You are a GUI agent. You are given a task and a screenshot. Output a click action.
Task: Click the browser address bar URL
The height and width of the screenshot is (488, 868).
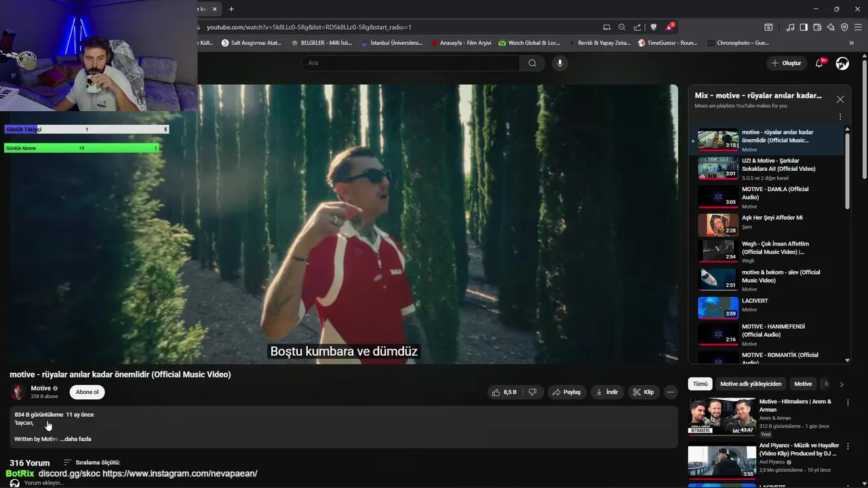pyautogui.click(x=309, y=27)
